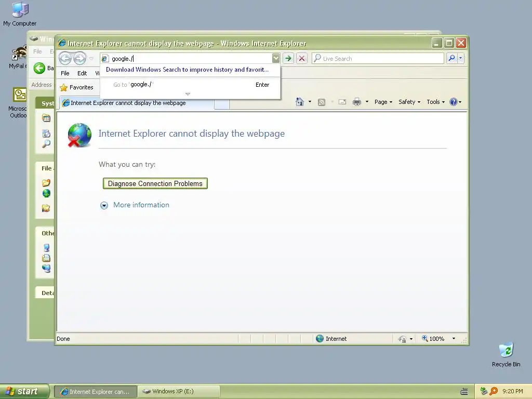Viewport: 532px width, 399px height.
Task: Click Search magnifier icon in System Tasks panel
Action: pyautogui.click(x=46, y=143)
